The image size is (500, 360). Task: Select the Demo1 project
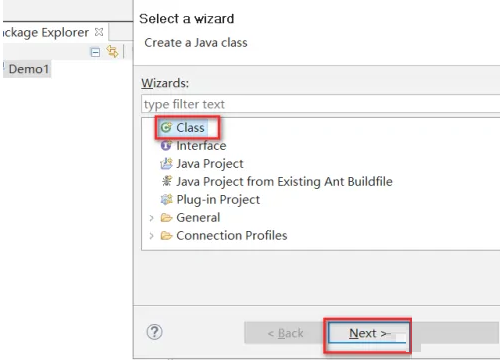(x=27, y=69)
